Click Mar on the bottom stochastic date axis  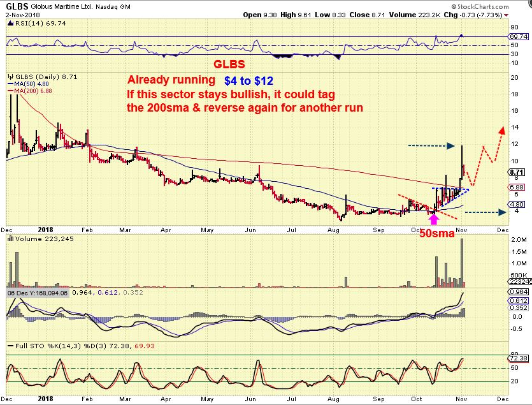click(126, 399)
